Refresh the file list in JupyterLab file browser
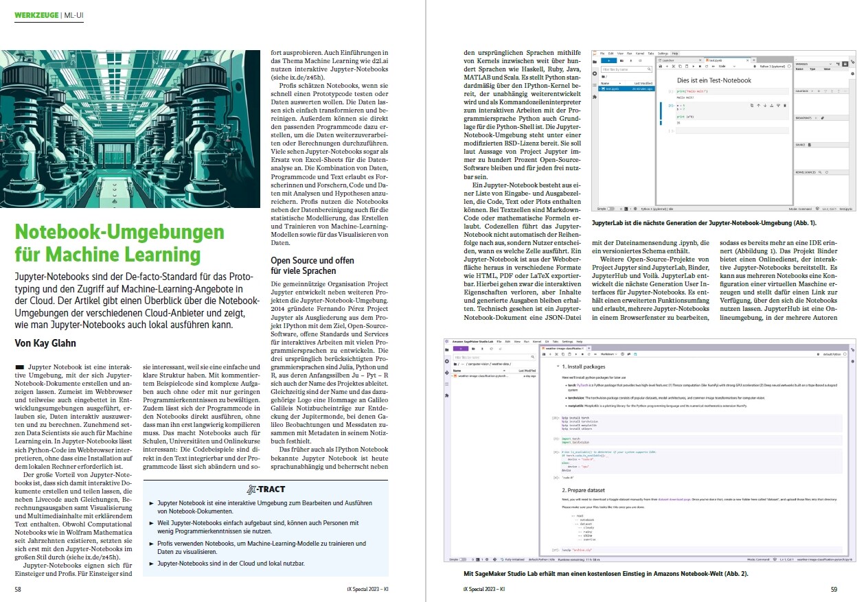This screenshot has width=868, height=602. point(639,61)
